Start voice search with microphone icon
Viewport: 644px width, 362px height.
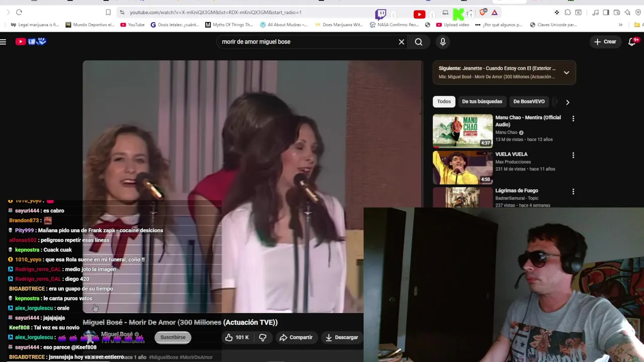[443, 42]
